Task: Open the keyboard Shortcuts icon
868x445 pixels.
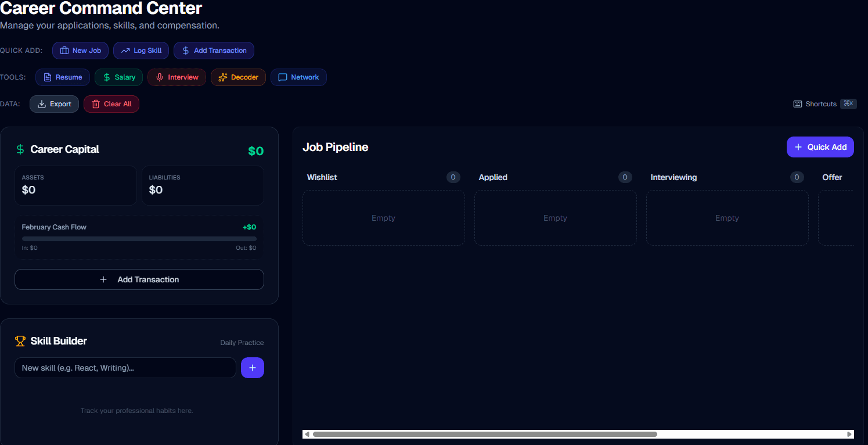Action: [798, 103]
